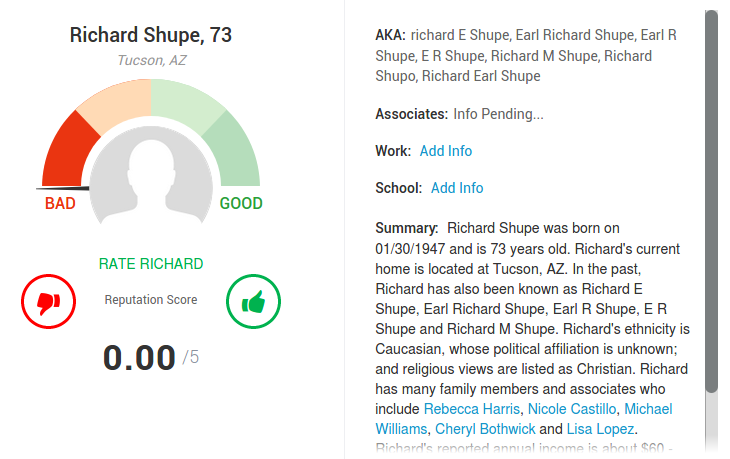This screenshot has height=459, width=730.
Task: Open Nicole Castillo profile link
Action: [570, 409]
